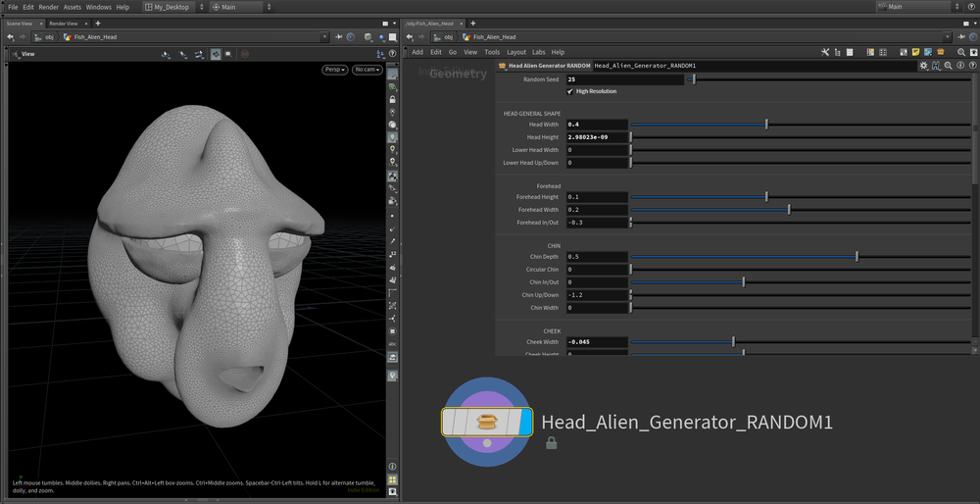Click the search icon in parameter header
Viewport: 980px width, 504px height.
[x=949, y=66]
